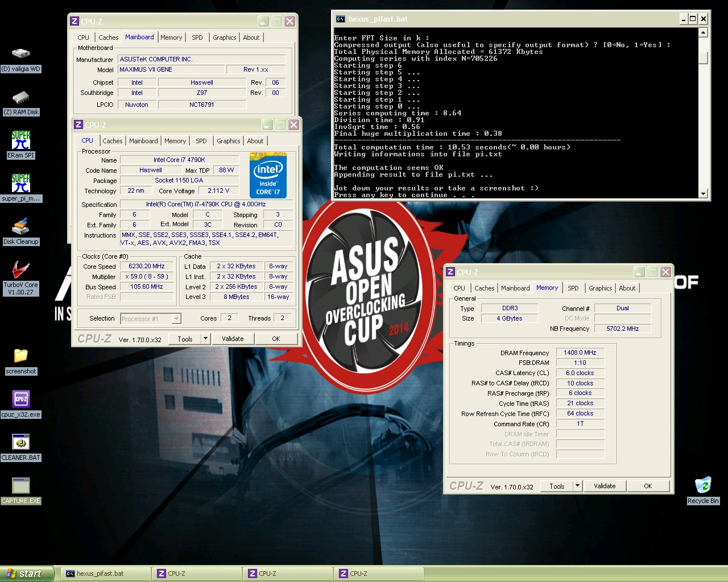Open Tools dropdown arrow in CPU window
This screenshot has height=582, width=728.
pyautogui.click(x=205, y=339)
